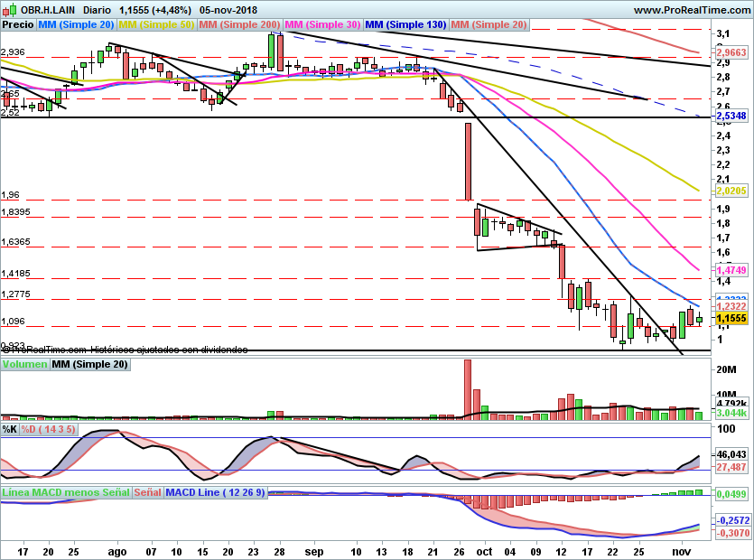Select the MACD Line ( 12 26 9) label

tap(215, 492)
